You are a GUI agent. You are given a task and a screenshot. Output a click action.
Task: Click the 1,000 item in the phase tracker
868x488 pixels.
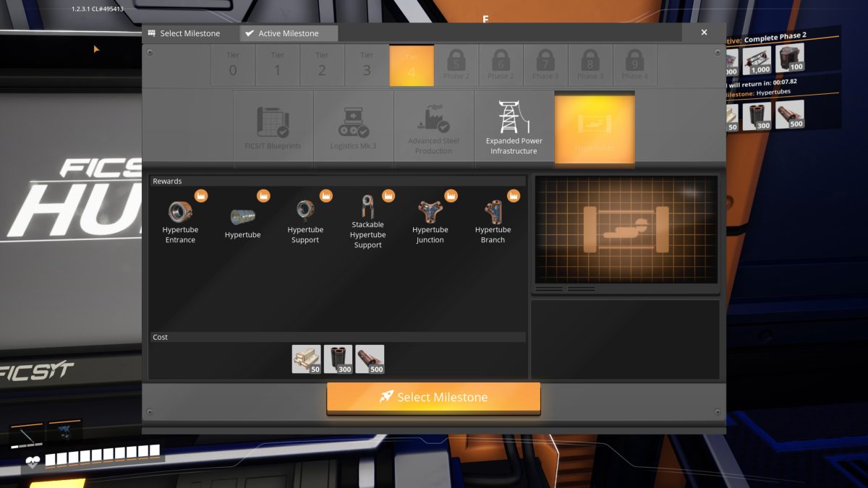point(758,61)
